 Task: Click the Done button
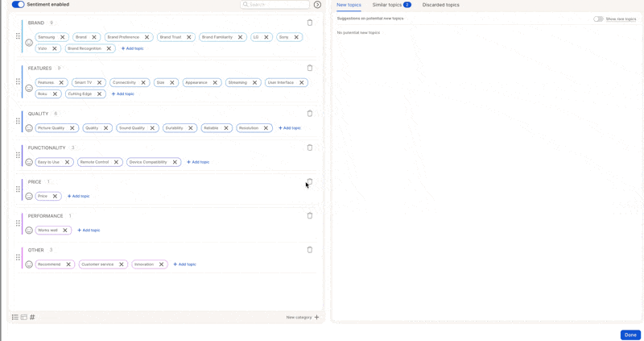tap(630, 335)
